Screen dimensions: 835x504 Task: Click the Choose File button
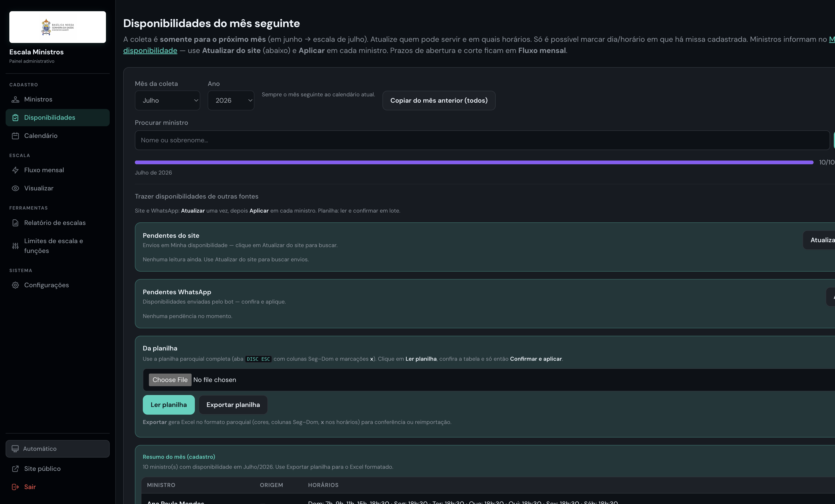pos(170,380)
